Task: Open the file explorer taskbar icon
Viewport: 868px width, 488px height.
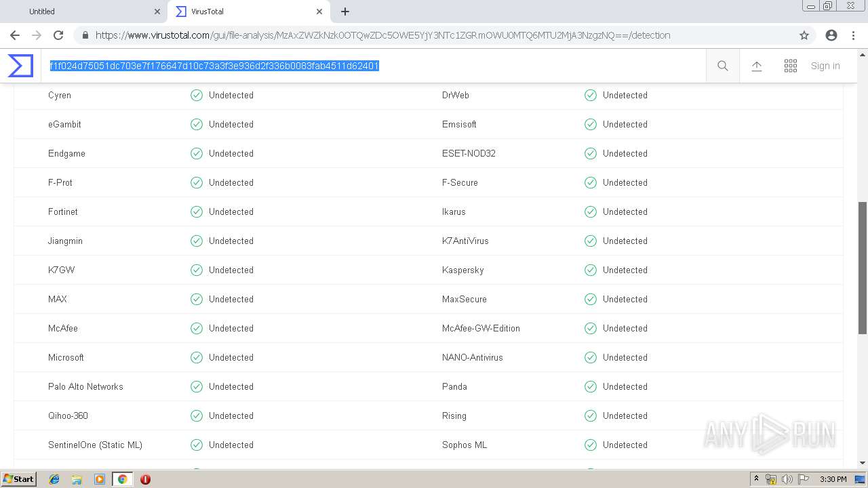Action: [x=77, y=479]
